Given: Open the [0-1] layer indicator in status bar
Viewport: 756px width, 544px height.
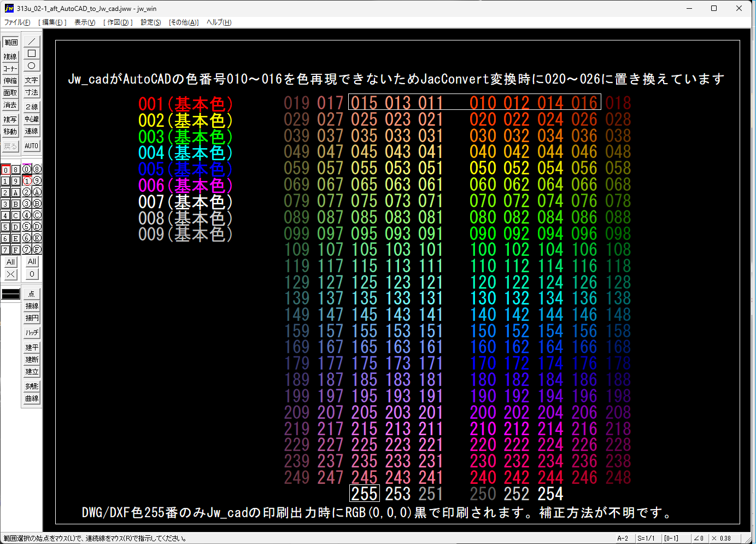Looking at the screenshot, I should click(671, 538).
